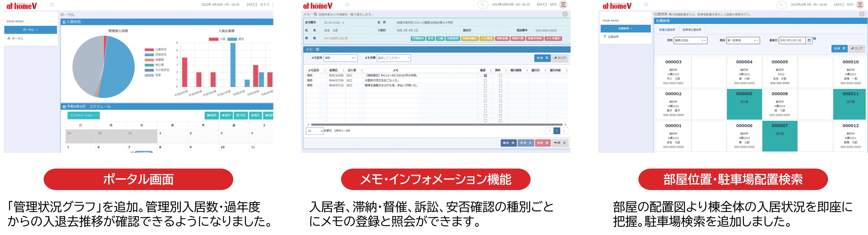Check 強調 for R04/07/13 memo row
Screen dimensions: 868x235
click(x=485, y=86)
